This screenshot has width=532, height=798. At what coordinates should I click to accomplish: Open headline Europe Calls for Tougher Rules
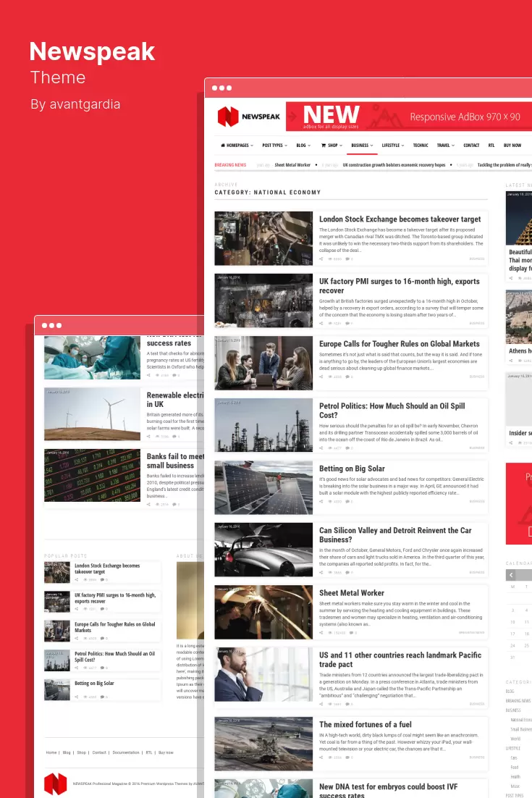(400, 344)
